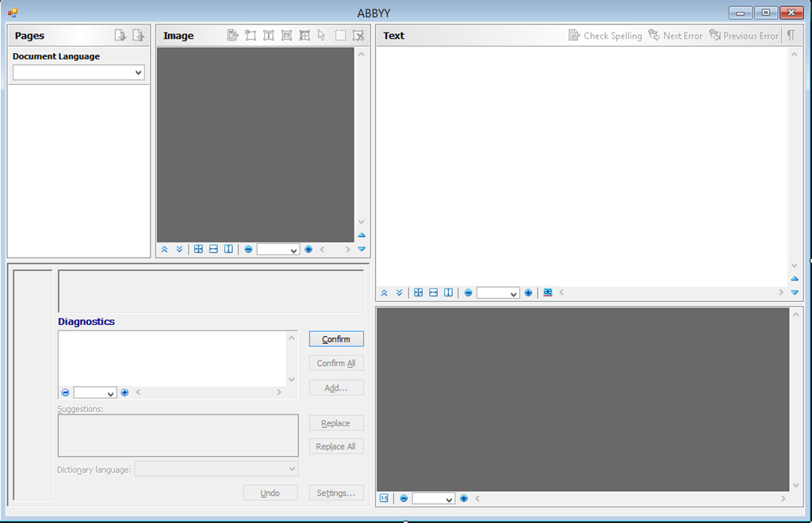Select the draw picture area tool
Image resolution: width=812 pixels, height=523 pixels.
(x=286, y=35)
